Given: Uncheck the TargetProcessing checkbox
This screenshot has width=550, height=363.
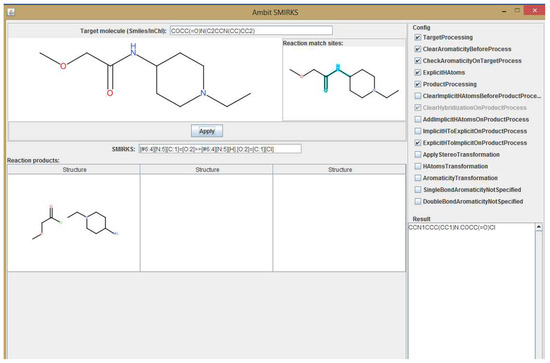Looking at the screenshot, I should (x=418, y=38).
